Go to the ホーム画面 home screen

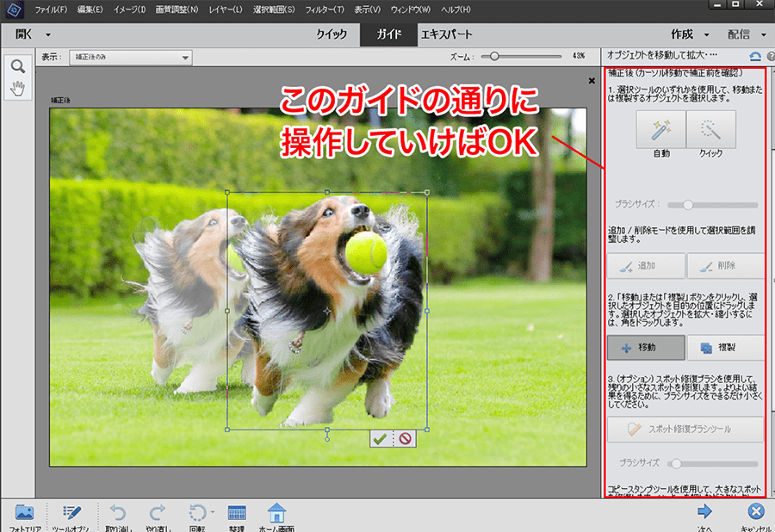pos(276,515)
